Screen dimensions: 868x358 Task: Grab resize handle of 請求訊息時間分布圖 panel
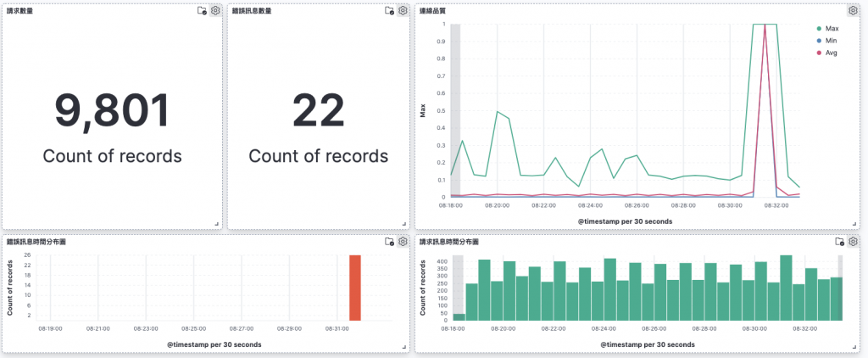pos(854,347)
